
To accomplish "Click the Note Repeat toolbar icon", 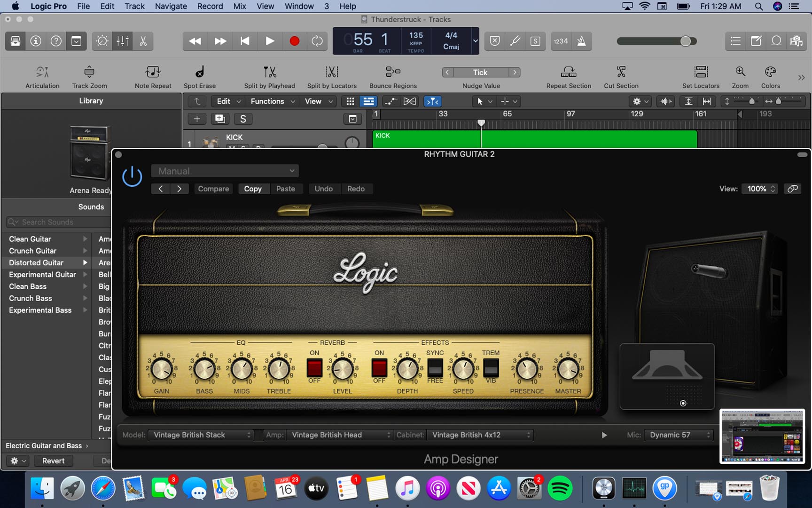I will pyautogui.click(x=153, y=72).
